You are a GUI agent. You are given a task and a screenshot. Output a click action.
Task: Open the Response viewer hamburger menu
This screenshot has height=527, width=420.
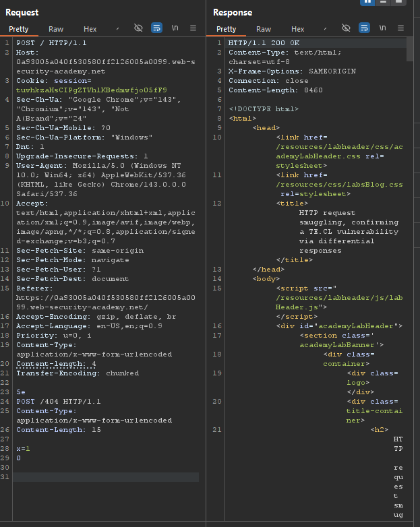tap(400, 28)
